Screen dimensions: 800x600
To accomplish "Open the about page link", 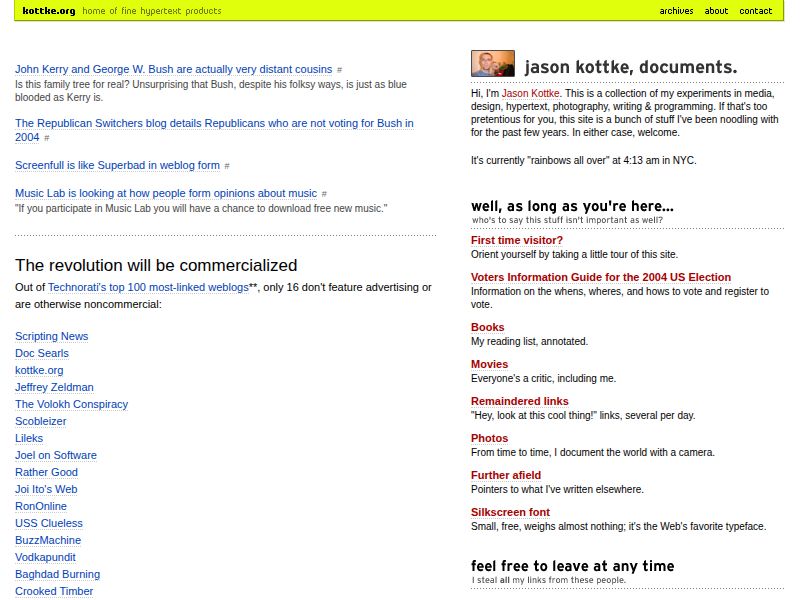I will click(716, 11).
